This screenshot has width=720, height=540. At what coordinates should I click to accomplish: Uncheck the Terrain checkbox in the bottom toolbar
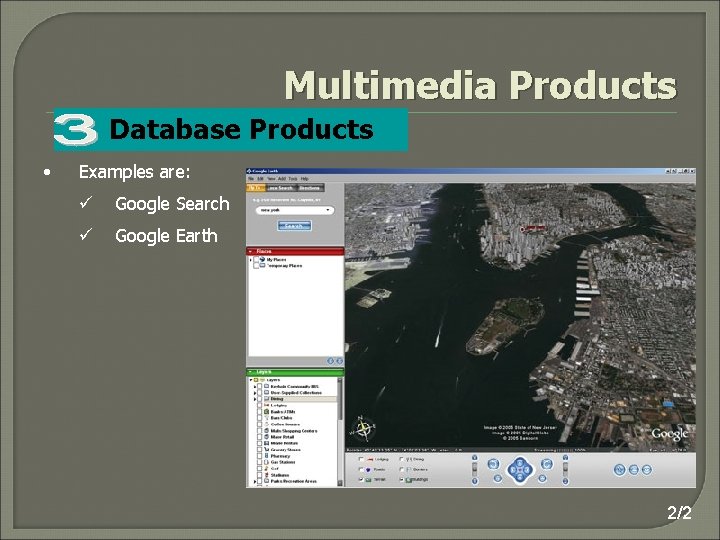coord(361,479)
